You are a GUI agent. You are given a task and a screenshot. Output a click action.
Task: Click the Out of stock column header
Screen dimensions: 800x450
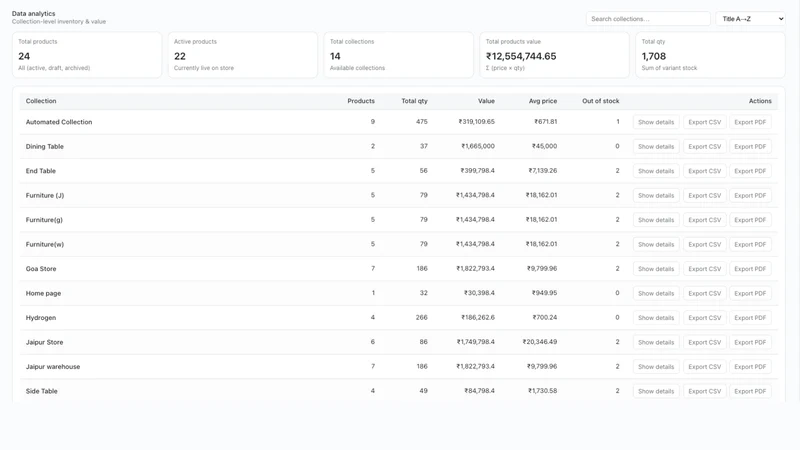[x=601, y=101]
